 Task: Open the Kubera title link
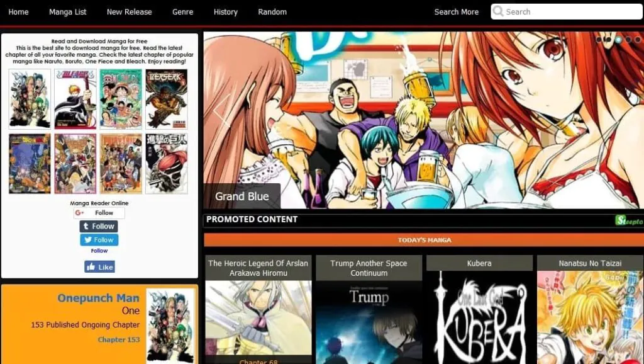(x=479, y=263)
